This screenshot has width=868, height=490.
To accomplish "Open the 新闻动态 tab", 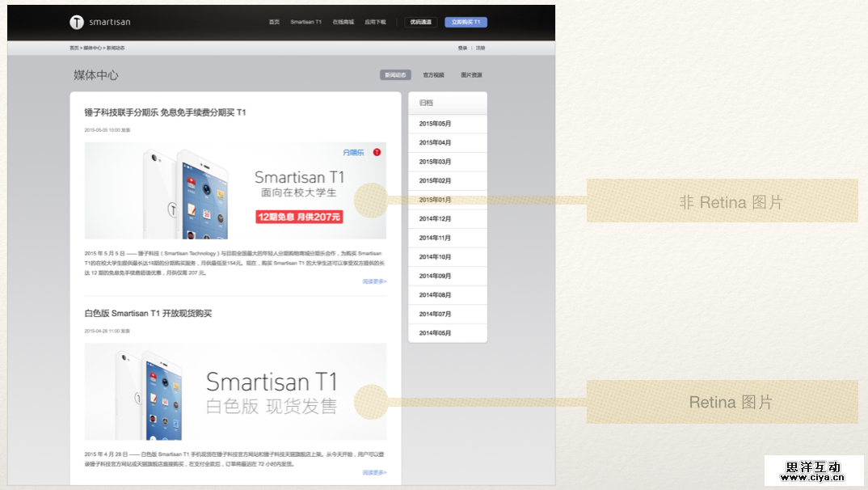I will pyautogui.click(x=394, y=74).
